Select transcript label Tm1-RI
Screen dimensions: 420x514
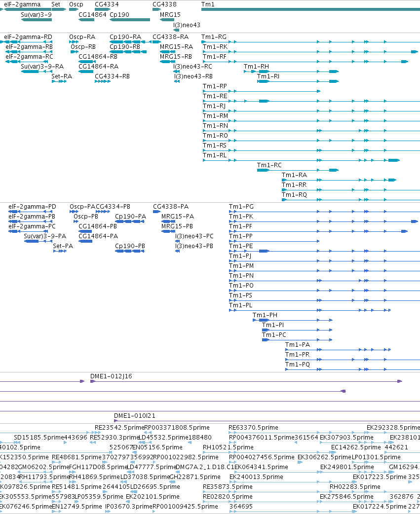(x=268, y=76)
